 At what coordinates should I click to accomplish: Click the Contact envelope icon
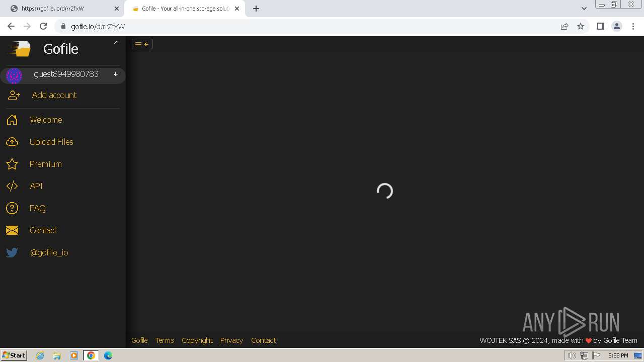click(x=12, y=230)
